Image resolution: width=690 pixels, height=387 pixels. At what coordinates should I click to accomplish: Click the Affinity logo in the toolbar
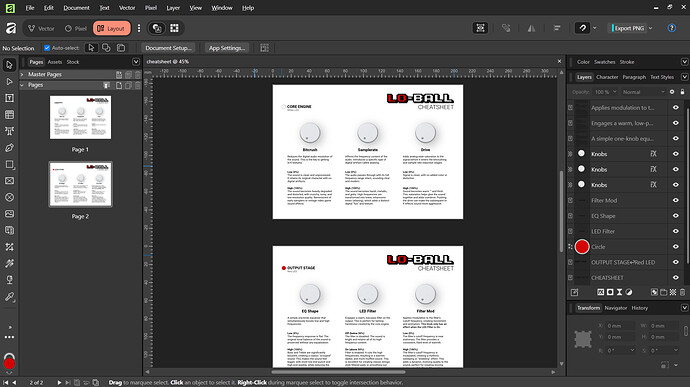tap(11, 28)
